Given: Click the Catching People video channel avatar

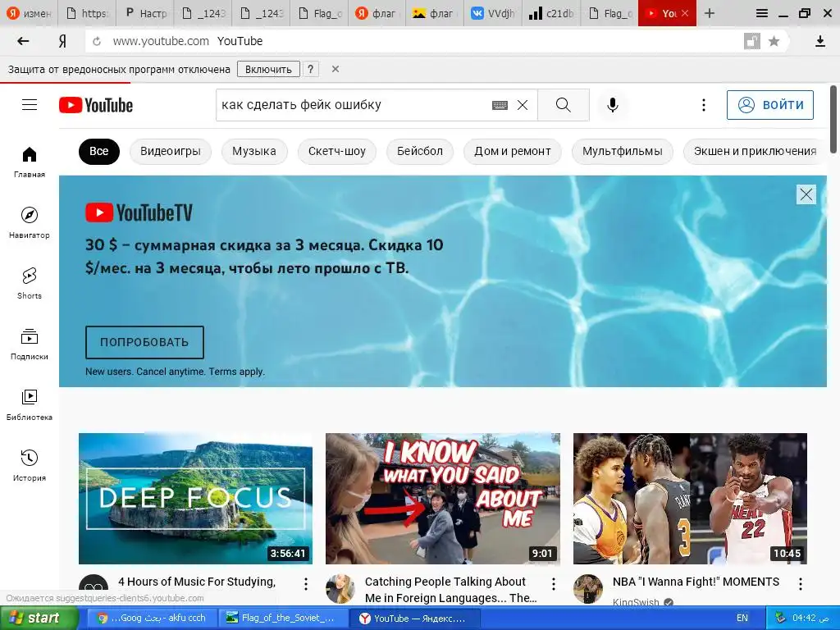Looking at the screenshot, I should pos(340,589).
